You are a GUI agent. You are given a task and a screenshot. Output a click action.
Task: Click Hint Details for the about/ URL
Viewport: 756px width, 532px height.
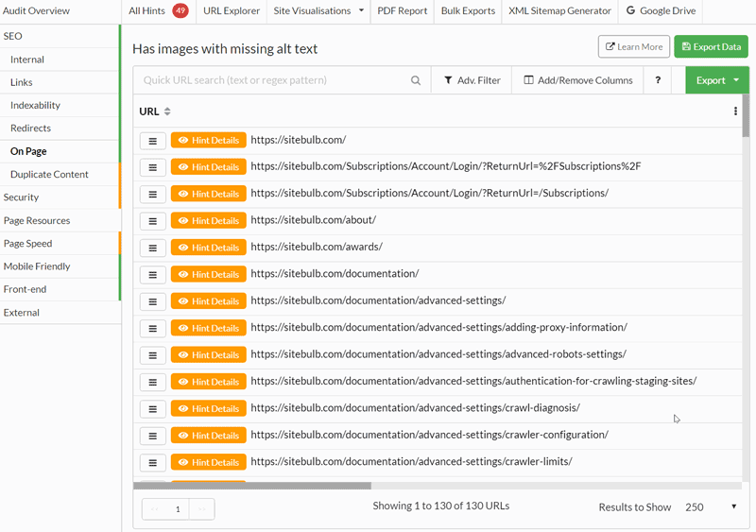click(x=208, y=221)
